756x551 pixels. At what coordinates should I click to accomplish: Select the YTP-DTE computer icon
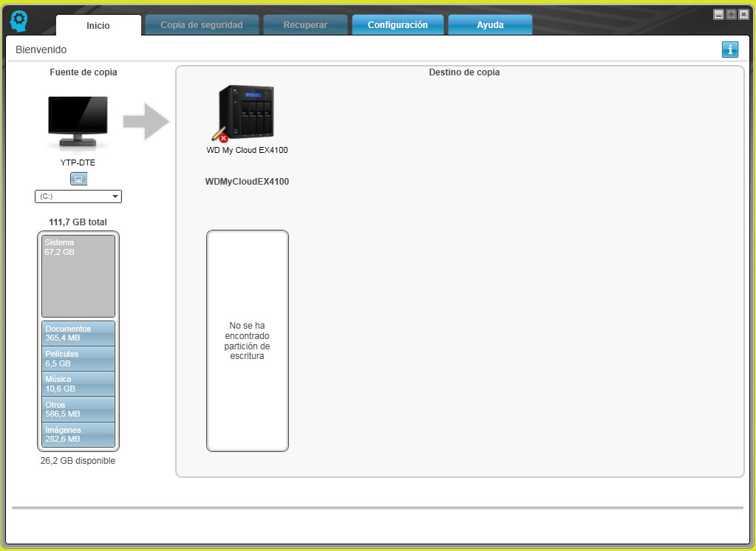click(x=77, y=118)
